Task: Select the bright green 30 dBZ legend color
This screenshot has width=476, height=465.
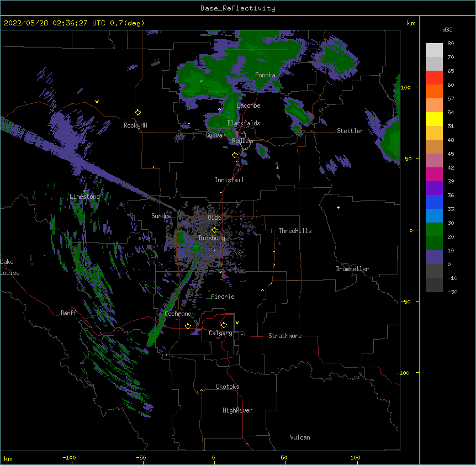Action: click(x=434, y=230)
